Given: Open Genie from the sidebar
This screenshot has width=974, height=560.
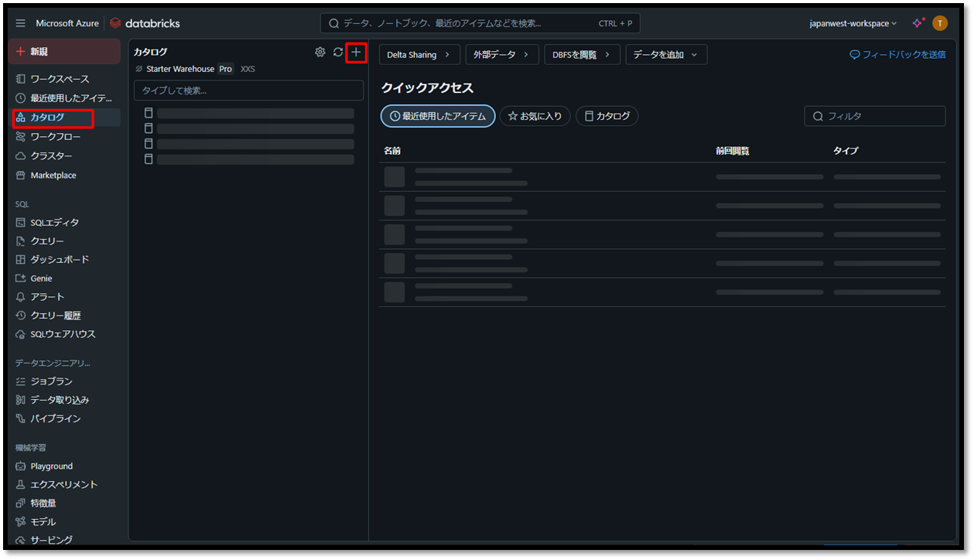Looking at the screenshot, I should click(x=41, y=278).
